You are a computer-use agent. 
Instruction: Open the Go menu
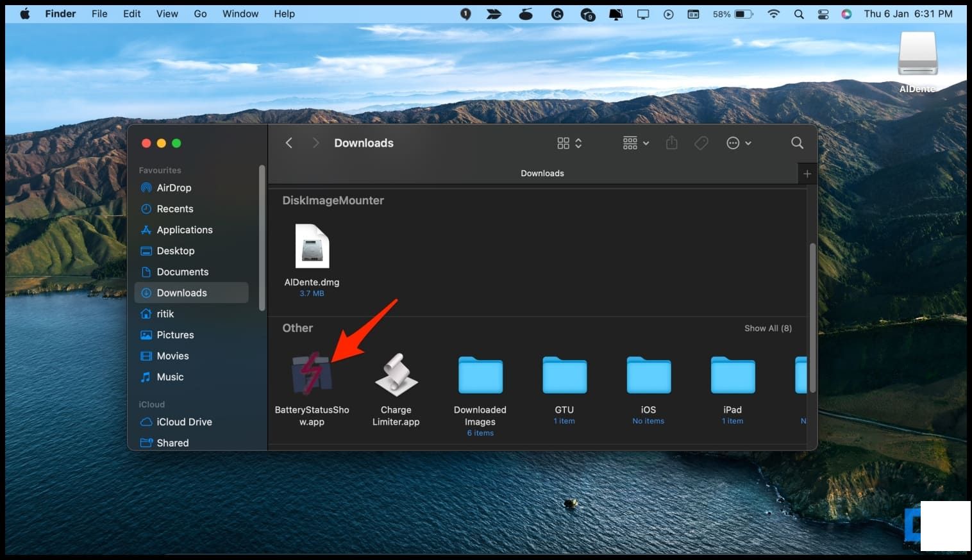coord(201,13)
